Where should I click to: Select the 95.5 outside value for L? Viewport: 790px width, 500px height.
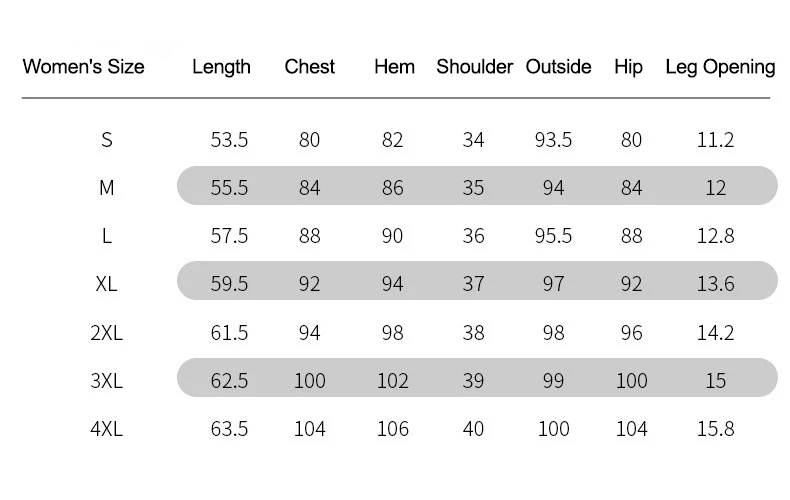(553, 236)
